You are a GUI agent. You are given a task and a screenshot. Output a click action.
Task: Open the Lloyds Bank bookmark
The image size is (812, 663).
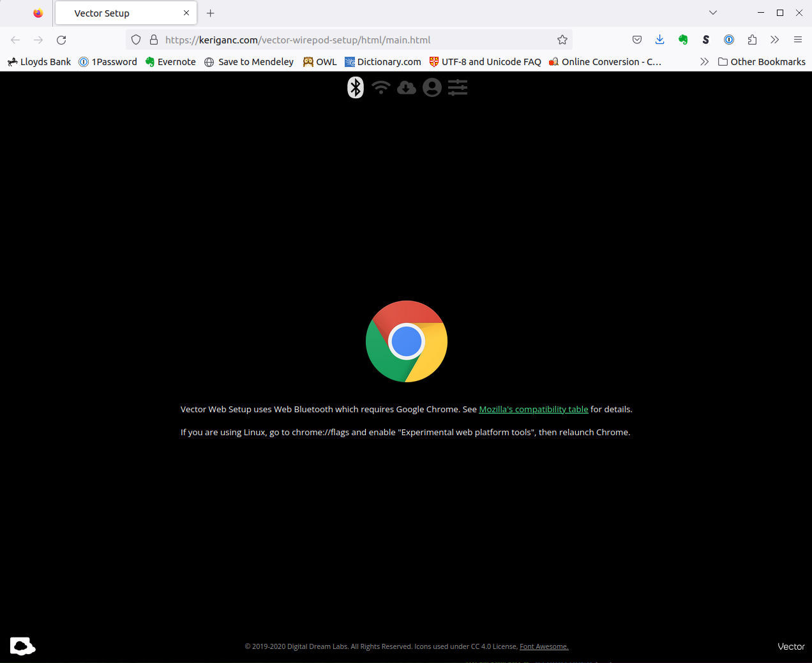click(40, 62)
